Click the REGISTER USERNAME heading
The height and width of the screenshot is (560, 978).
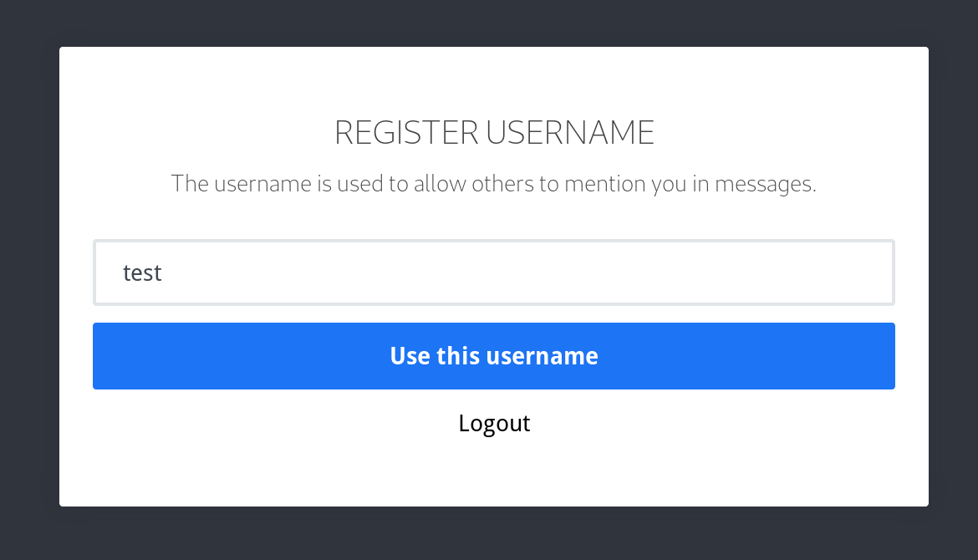493,131
